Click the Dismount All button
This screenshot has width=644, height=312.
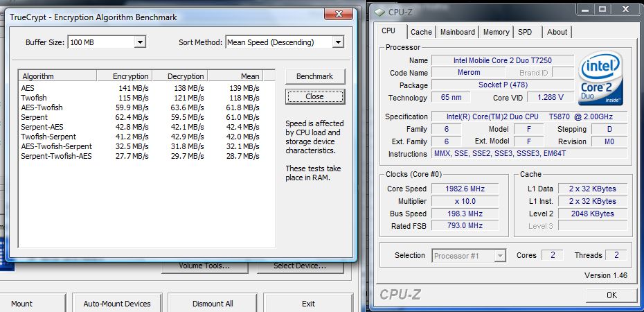(x=213, y=304)
